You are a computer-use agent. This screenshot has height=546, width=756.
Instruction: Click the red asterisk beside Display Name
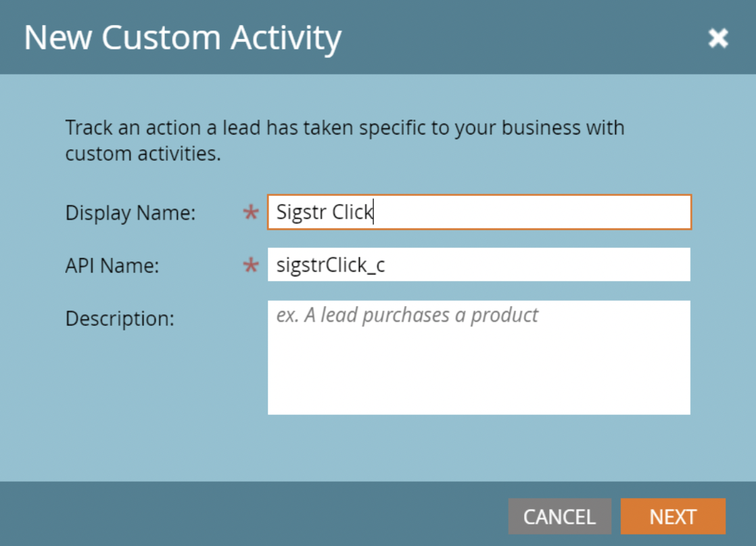[251, 212]
